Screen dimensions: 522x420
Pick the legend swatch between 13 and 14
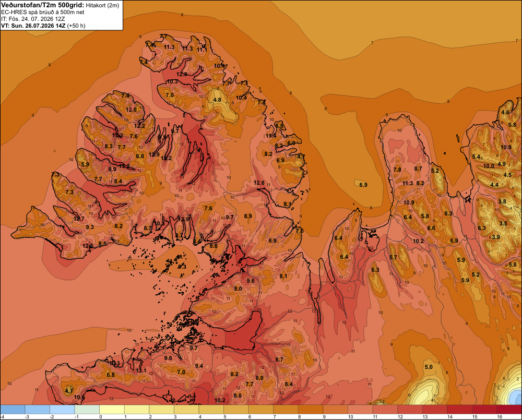(435, 409)
